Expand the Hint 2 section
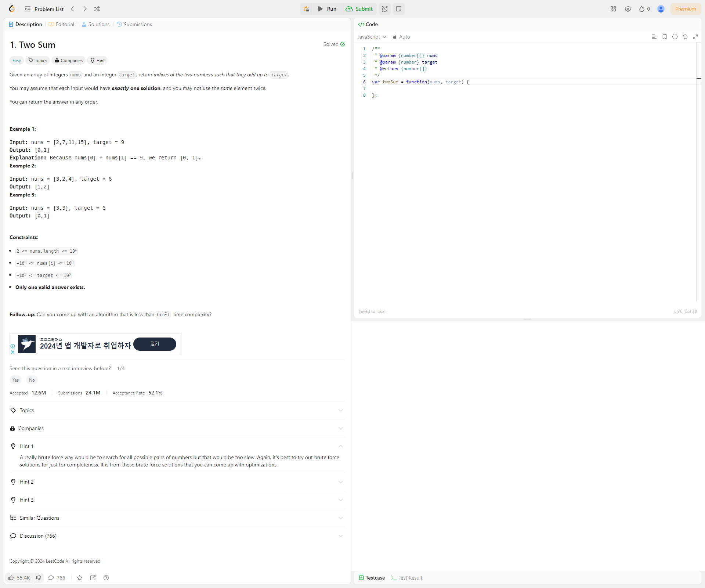The image size is (705, 588). tap(177, 482)
